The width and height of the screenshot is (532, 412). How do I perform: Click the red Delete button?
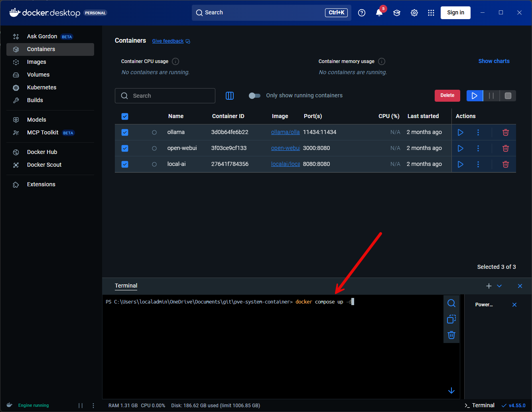pos(447,96)
